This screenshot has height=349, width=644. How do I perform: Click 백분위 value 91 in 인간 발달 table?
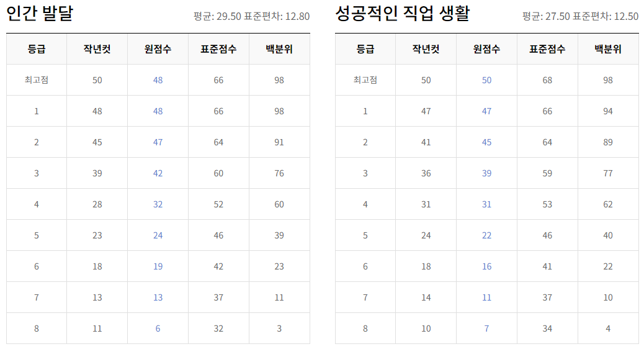[x=279, y=142]
